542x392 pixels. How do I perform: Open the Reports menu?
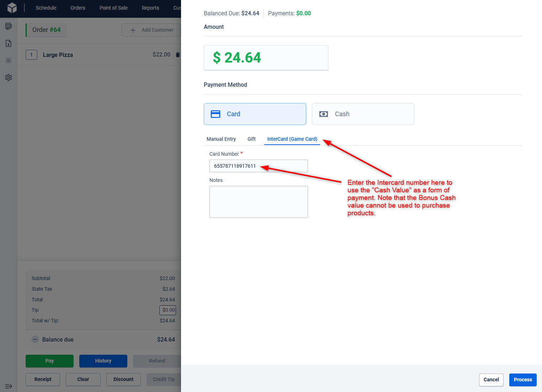150,8
